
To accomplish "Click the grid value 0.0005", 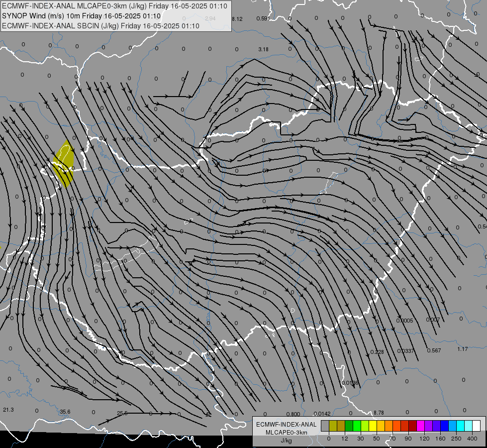I will pyautogui.click(x=405, y=321).
